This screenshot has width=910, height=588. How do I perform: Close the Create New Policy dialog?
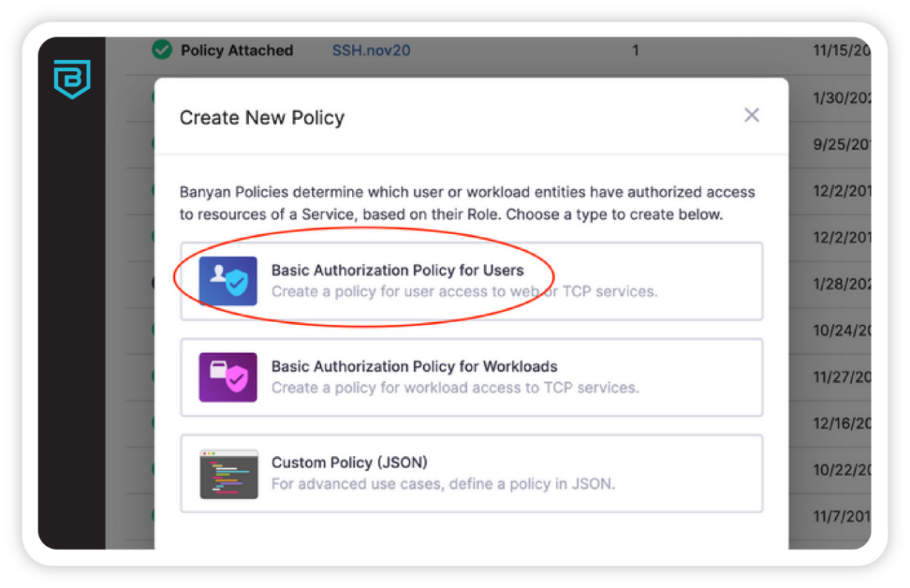(751, 115)
